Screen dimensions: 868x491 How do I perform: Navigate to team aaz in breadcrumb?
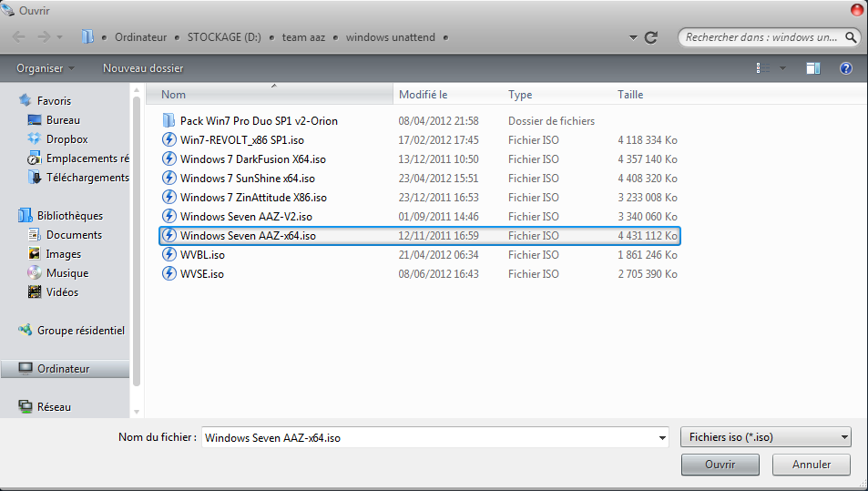click(x=303, y=37)
